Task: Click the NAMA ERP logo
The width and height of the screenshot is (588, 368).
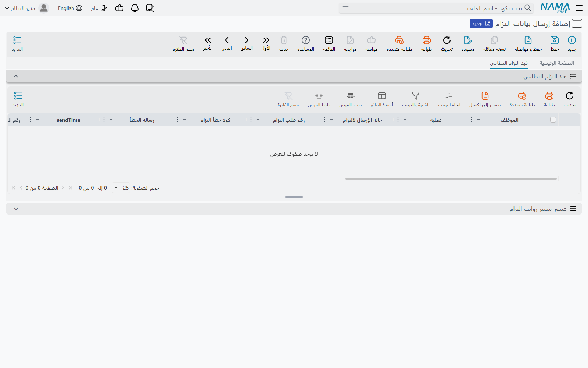Action: (555, 8)
